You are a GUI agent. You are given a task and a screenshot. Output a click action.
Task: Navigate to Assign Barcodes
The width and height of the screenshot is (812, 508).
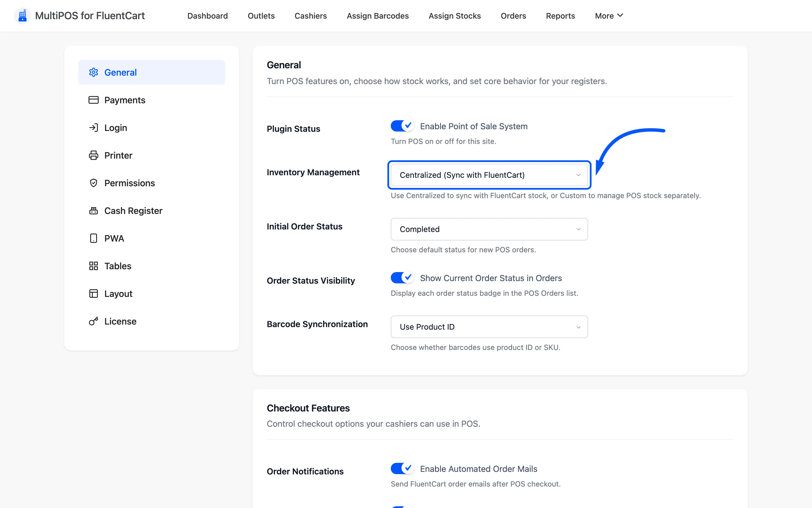coord(378,16)
